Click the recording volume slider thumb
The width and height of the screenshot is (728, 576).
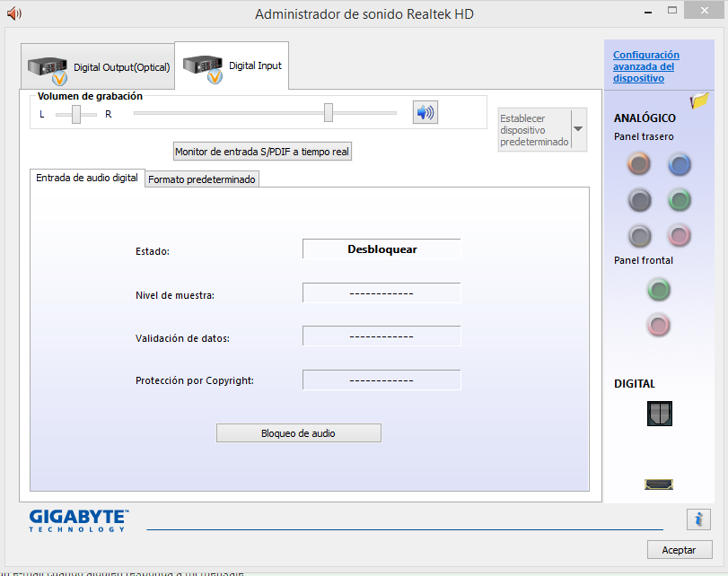(x=329, y=113)
